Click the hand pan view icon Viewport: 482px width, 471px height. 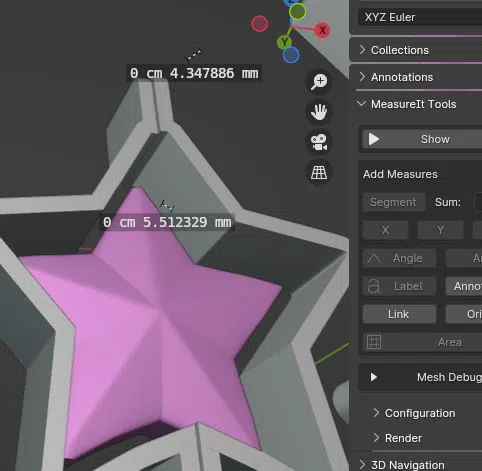point(319,112)
